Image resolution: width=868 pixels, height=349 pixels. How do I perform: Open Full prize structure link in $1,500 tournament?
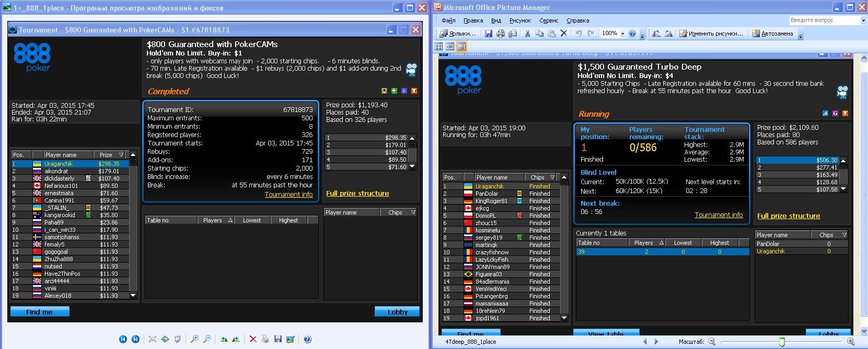(789, 216)
